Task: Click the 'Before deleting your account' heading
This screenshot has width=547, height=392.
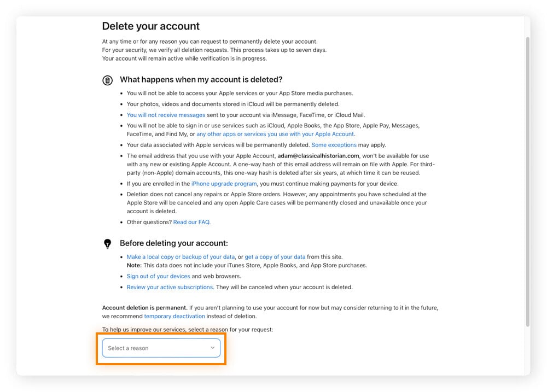Action: point(173,243)
